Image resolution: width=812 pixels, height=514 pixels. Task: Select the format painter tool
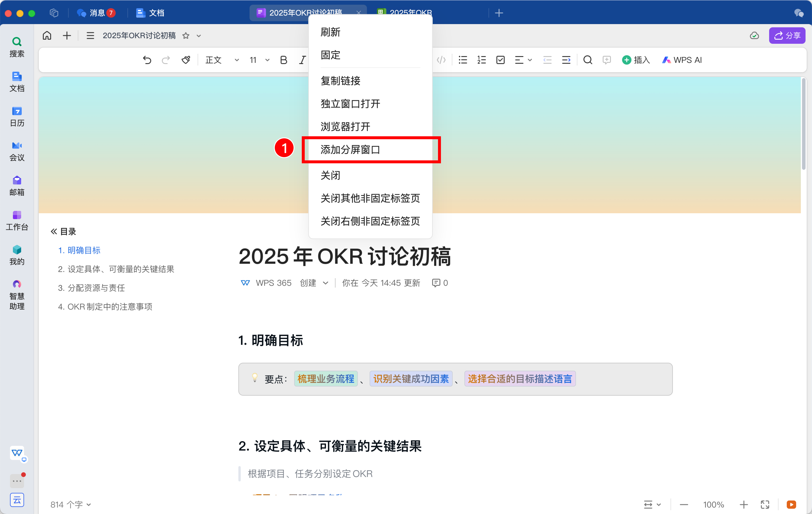click(x=186, y=60)
